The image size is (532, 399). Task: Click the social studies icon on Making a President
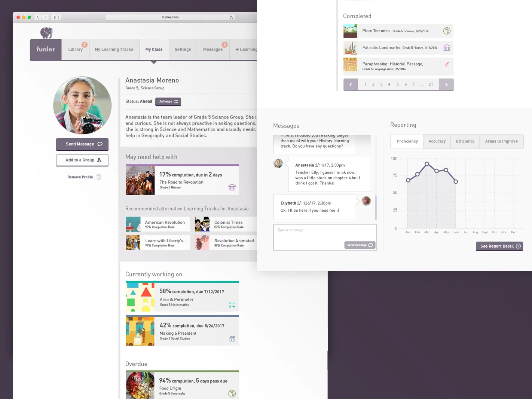click(x=232, y=339)
